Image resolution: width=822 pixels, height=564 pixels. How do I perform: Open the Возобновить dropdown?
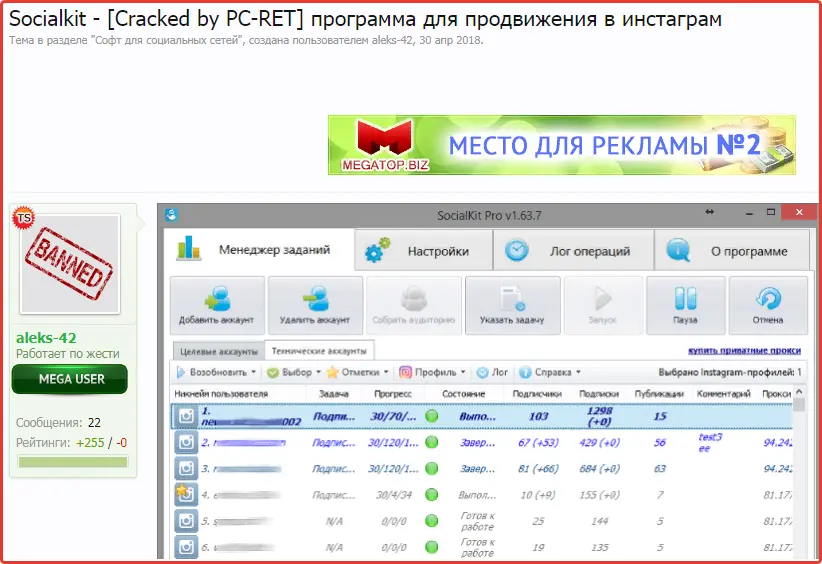217,372
